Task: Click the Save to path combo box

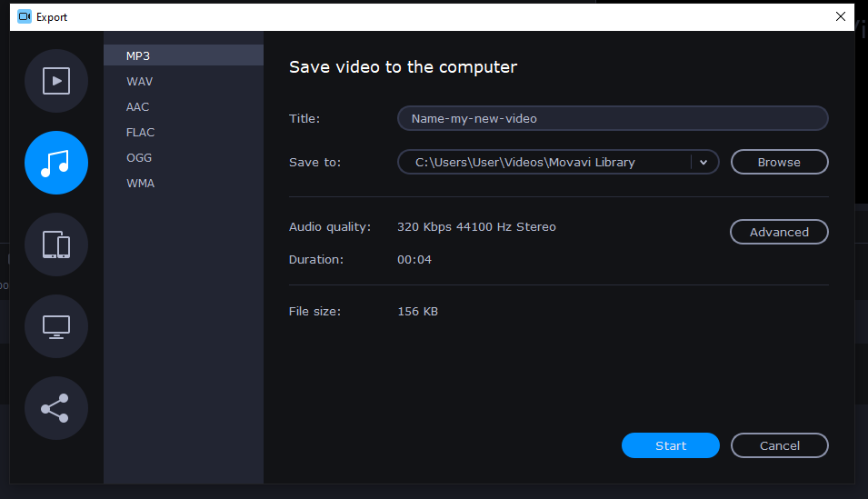Action: coord(544,162)
